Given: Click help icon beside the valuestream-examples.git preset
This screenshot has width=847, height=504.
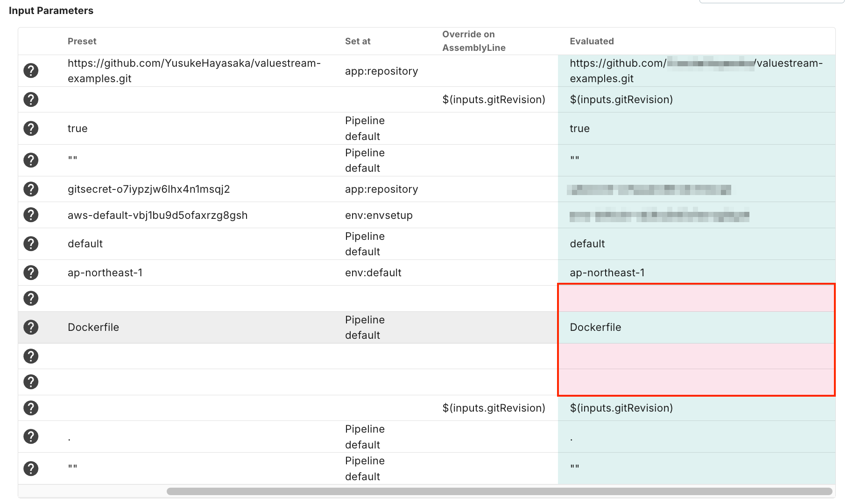Looking at the screenshot, I should coord(31,70).
